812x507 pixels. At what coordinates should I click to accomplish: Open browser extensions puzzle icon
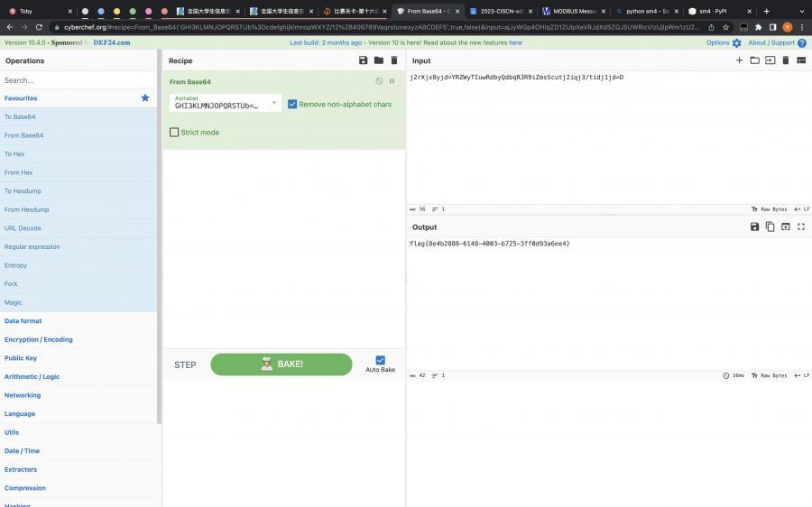coord(758,27)
